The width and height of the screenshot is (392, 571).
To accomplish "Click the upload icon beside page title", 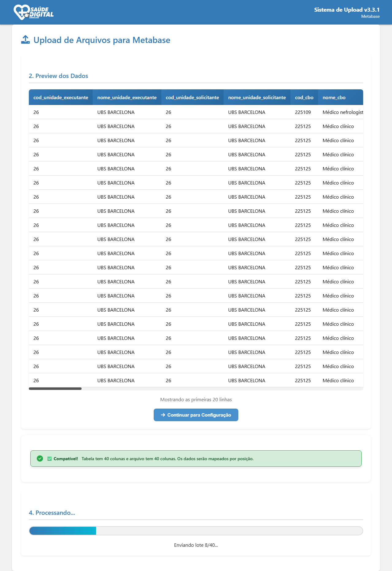I will coord(25,40).
